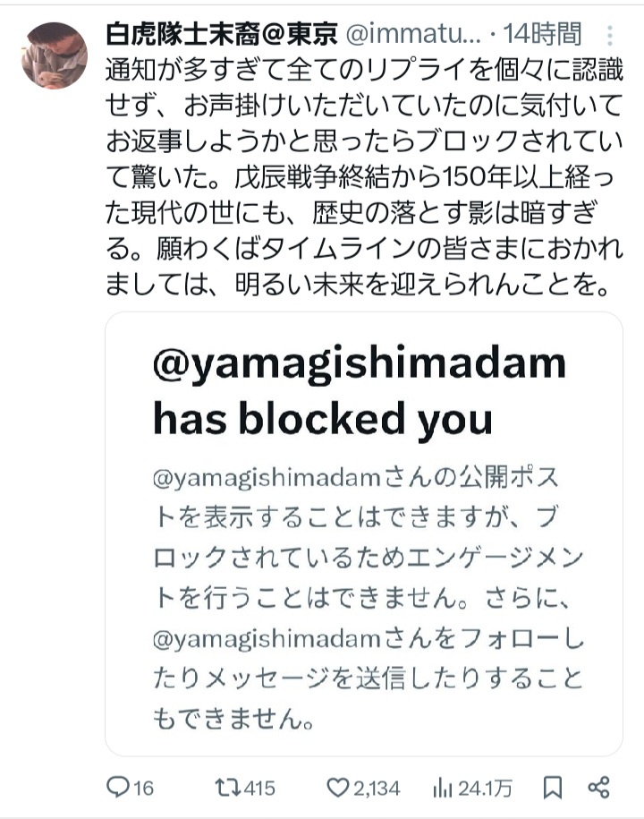The width and height of the screenshot is (644, 819).
Task: Click the share icon
Action: 598,787
